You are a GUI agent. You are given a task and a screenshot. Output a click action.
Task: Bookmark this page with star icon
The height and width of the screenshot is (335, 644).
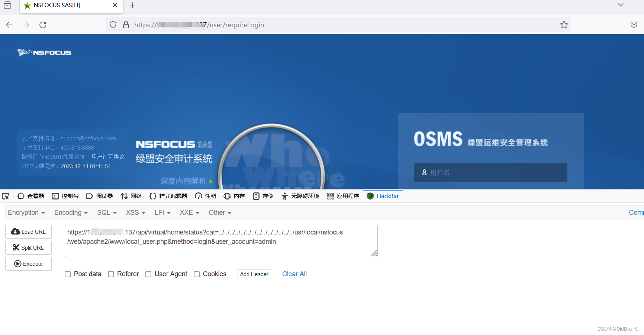point(564,25)
